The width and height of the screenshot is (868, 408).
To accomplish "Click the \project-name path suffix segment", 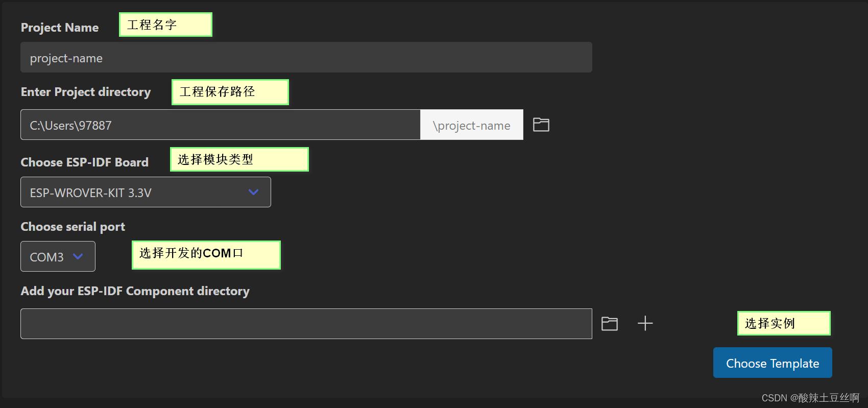I will coord(471,125).
